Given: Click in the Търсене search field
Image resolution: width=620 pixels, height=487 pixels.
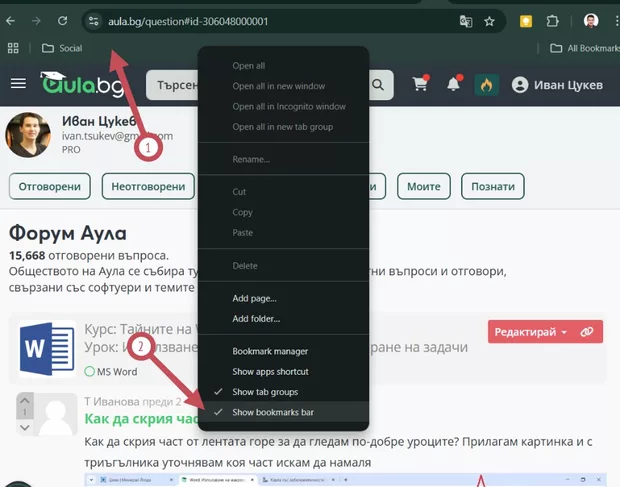Looking at the screenshot, I should point(172,85).
